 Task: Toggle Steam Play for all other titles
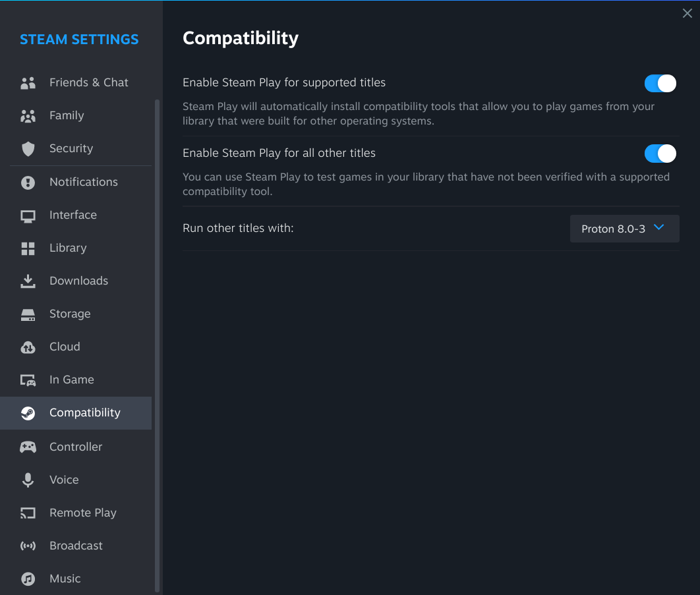pos(660,154)
